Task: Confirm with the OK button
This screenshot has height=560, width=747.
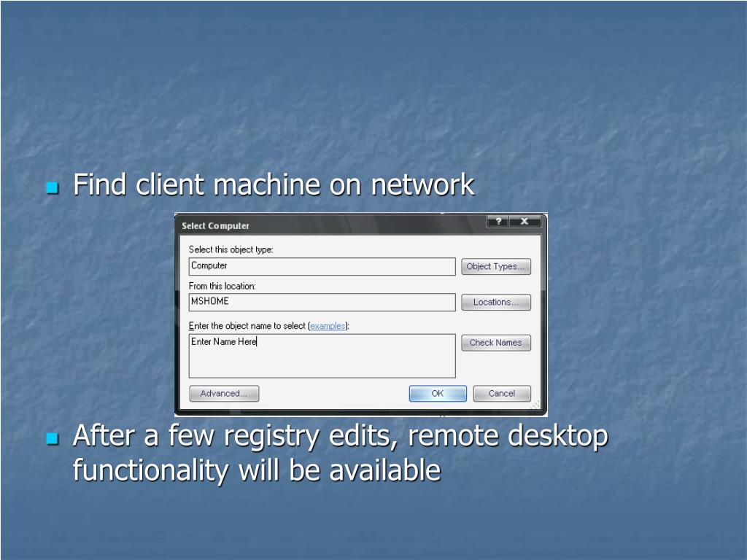Action: tap(438, 394)
